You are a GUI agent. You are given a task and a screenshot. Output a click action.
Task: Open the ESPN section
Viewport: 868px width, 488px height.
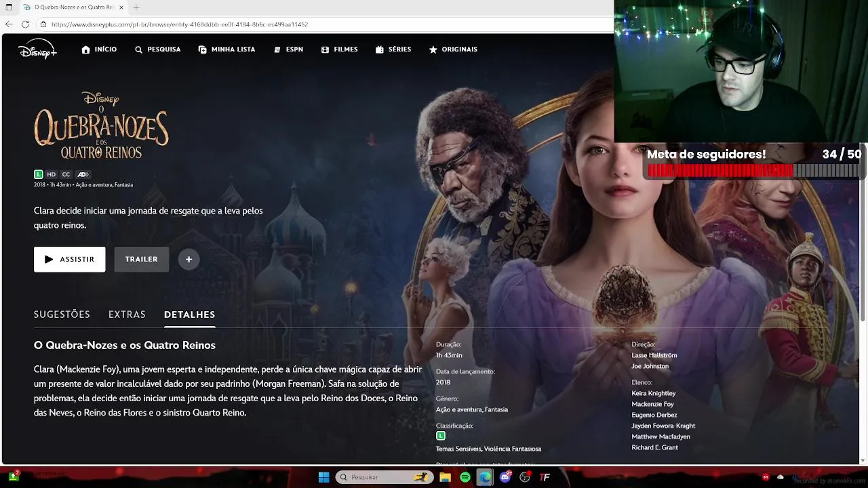(288, 49)
